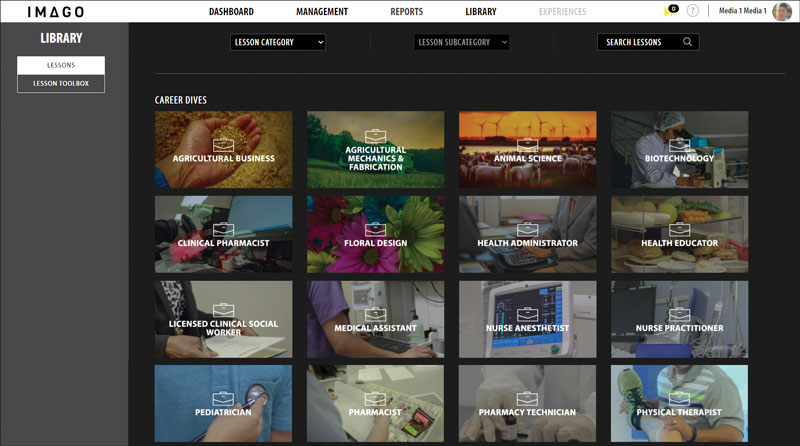Screen dimensions: 800x446
Task: Click the notifications chat bubble icon
Action: (x=669, y=11)
